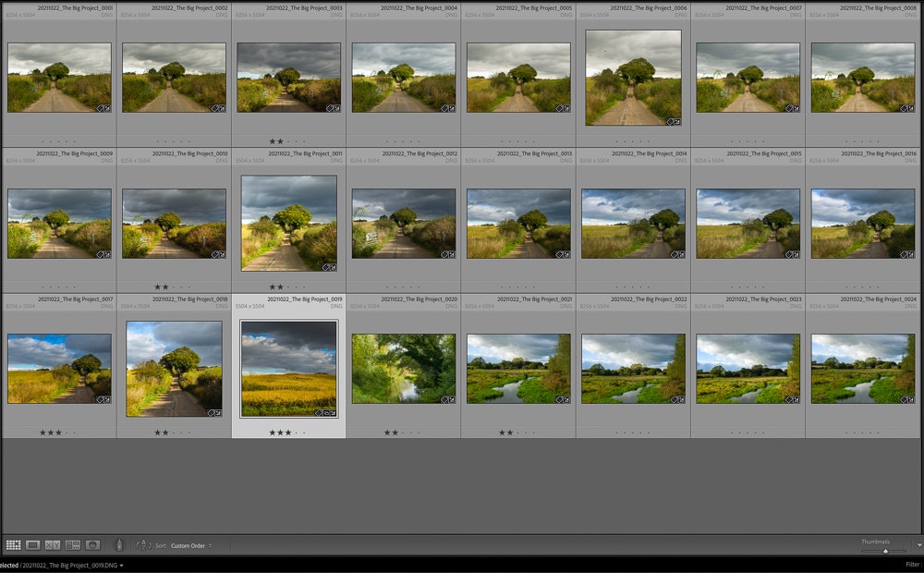Open Compare view (XY) icon
Image resolution: width=924 pixels, height=573 pixels.
pos(53,545)
